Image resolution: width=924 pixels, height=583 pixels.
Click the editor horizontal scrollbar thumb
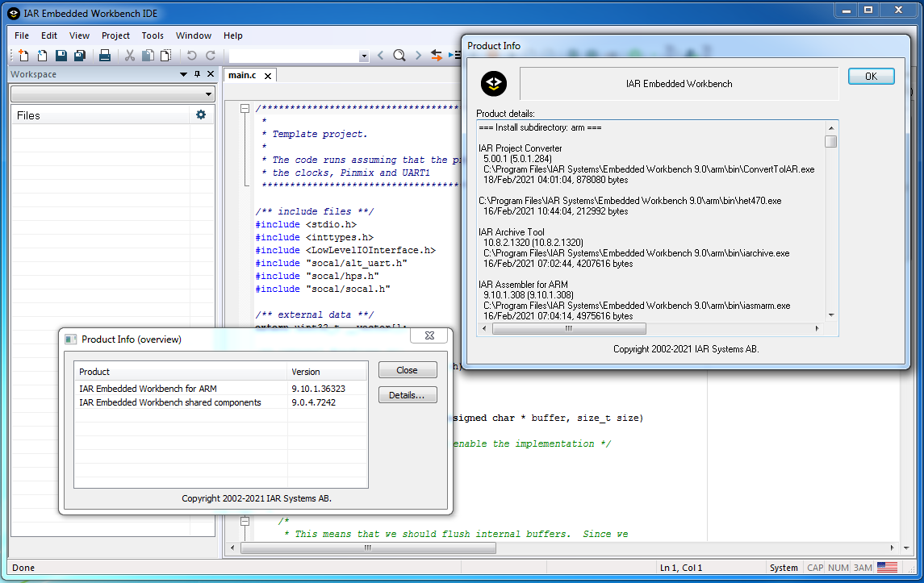coord(368,548)
